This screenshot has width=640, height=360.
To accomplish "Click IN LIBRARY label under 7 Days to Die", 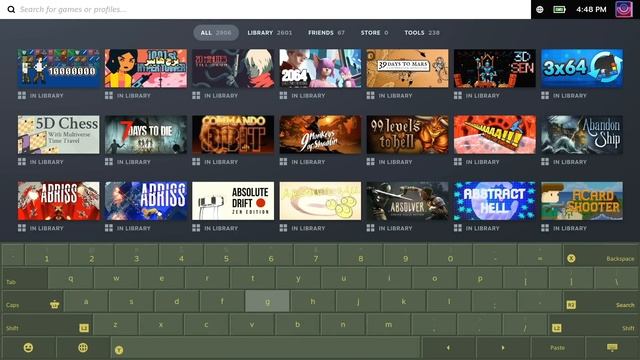I will tap(133, 162).
